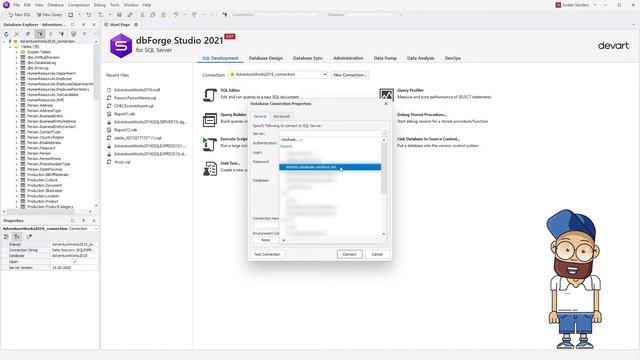Click the Connect button
640x360 pixels.
coord(349,254)
